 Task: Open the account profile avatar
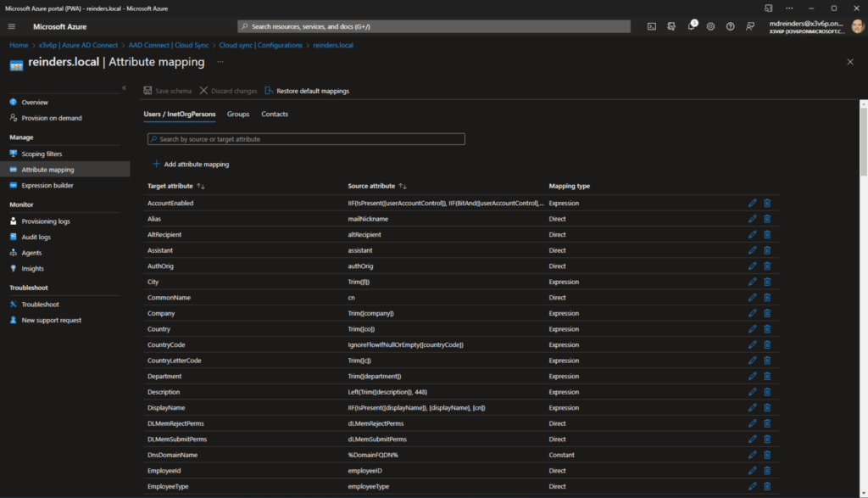coord(858,26)
